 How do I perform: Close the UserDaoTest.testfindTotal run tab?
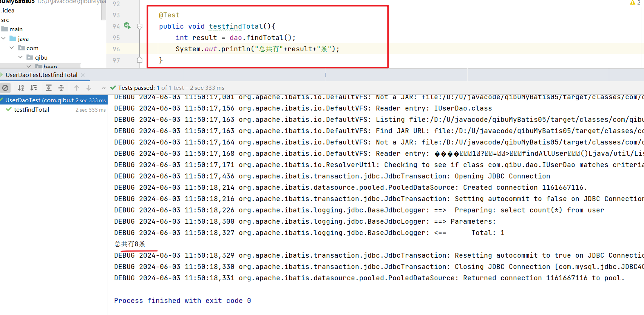pyautogui.click(x=83, y=75)
